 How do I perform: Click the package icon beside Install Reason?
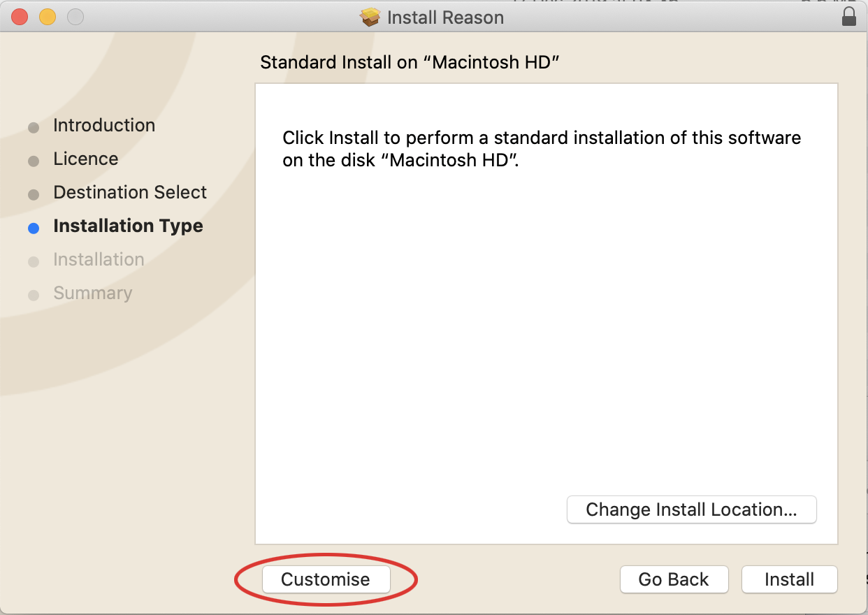tap(370, 17)
